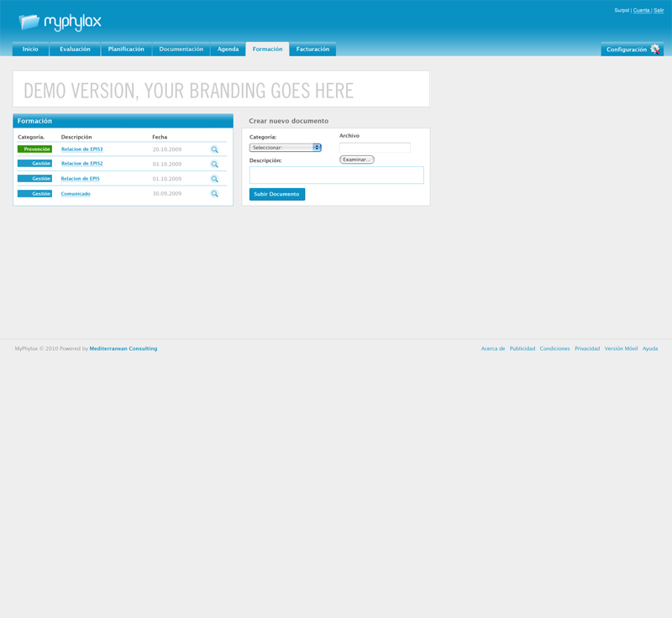This screenshot has height=618, width=672.
Task: Open the Comunicado document link
Action: point(76,194)
